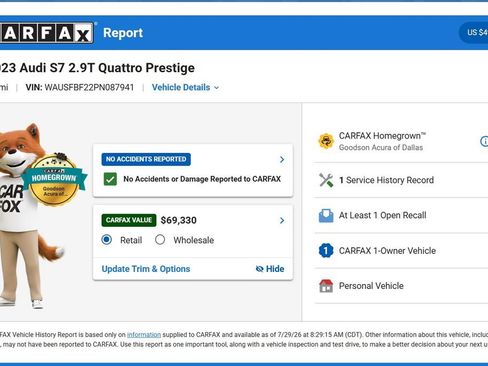Click the $69,330 value amount
This screenshot has width=488, height=366.
(x=178, y=220)
